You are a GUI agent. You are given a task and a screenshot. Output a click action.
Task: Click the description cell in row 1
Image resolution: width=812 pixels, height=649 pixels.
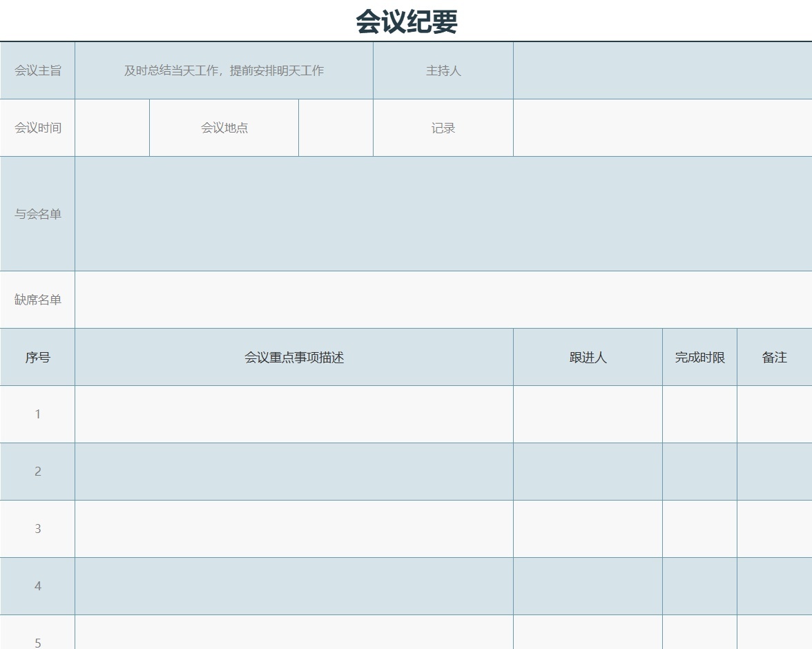coord(293,414)
